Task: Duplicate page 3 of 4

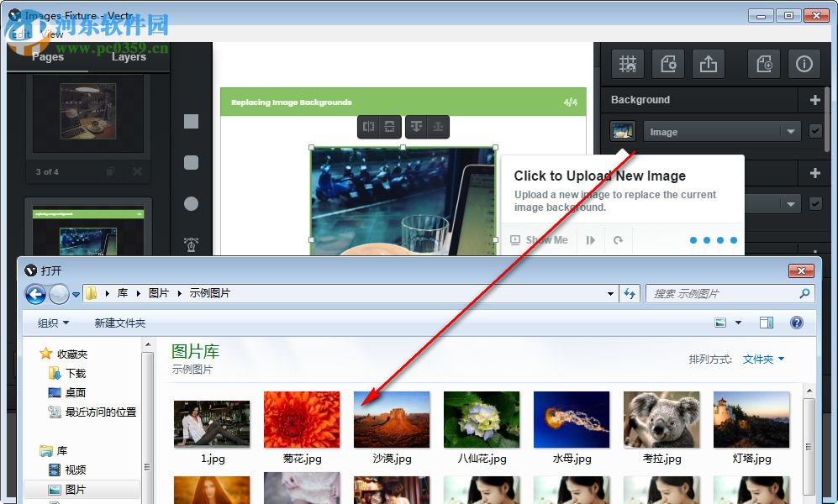Action: [x=110, y=171]
